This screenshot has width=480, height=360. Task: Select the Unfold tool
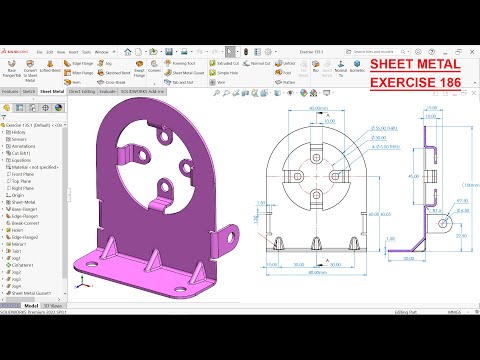click(x=285, y=63)
